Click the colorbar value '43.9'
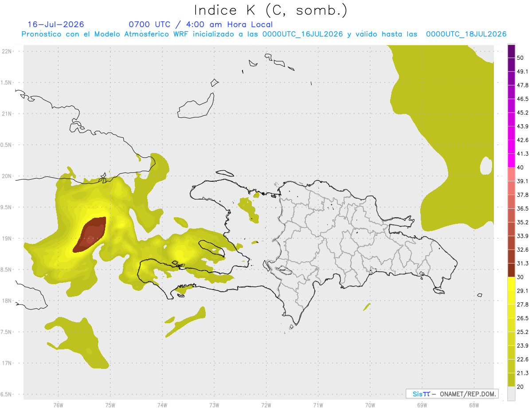Image resolution: width=532 pixels, height=411 pixels. (523, 126)
